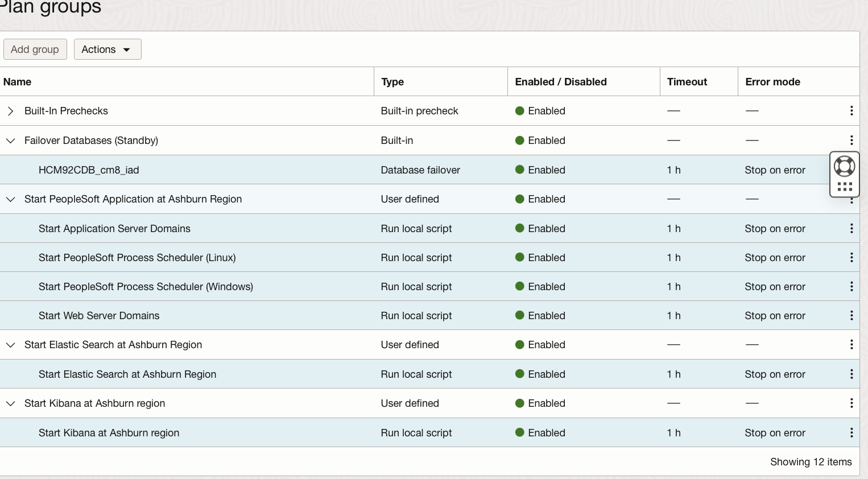Click Enabled status of Start Application Server Domains

click(x=540, y=229)
